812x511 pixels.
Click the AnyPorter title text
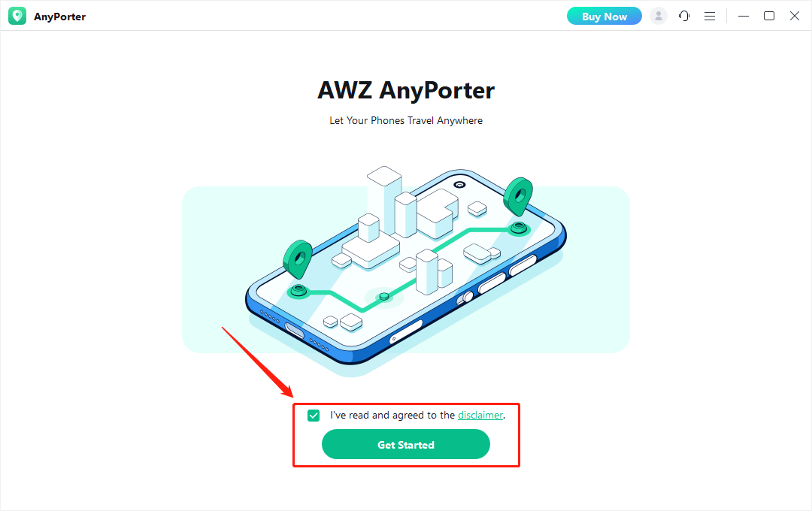pyautogui.click(x=59, y=17)
